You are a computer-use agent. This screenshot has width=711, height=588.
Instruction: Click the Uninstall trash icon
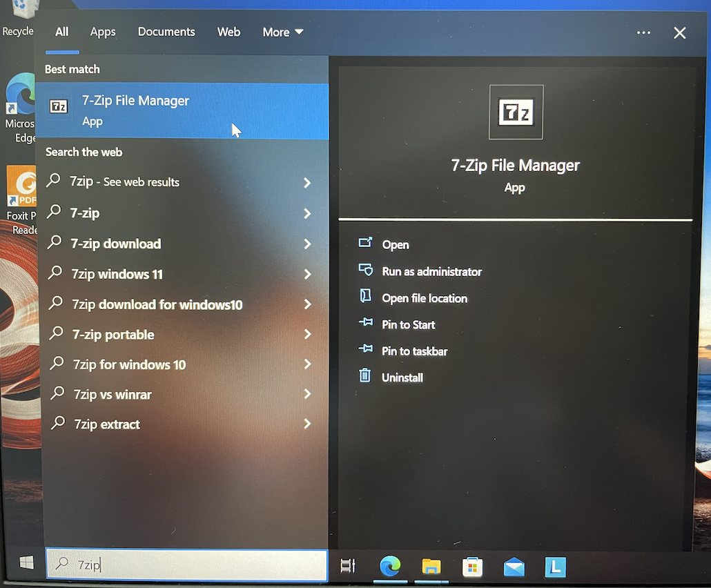(x=365, y=375)
